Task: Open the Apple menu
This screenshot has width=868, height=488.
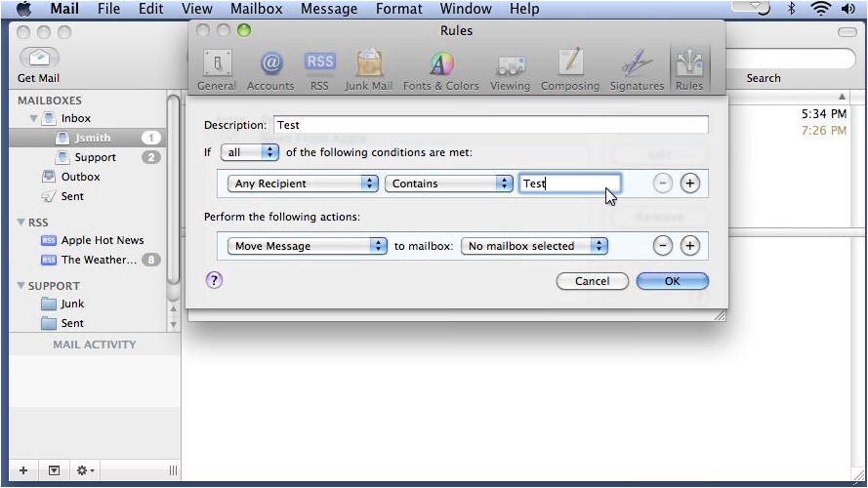Action: tap(24, 9)
